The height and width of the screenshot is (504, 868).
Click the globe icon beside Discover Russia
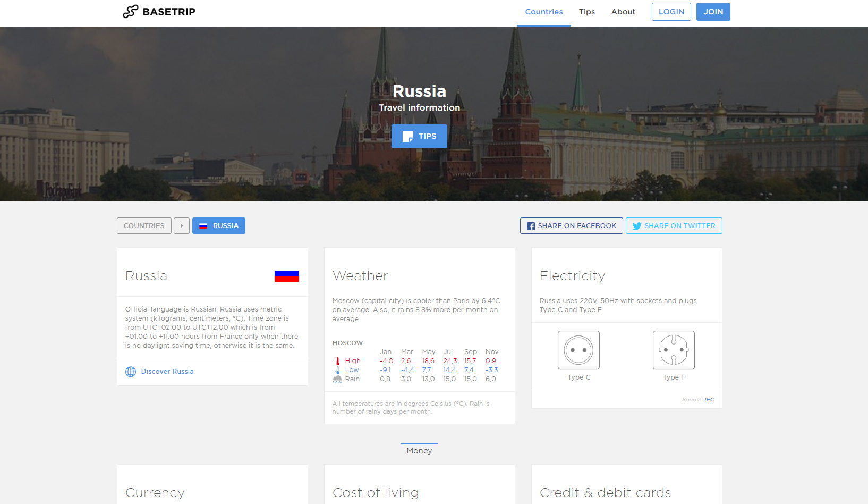pyautogui.click(x=131, y=372)
